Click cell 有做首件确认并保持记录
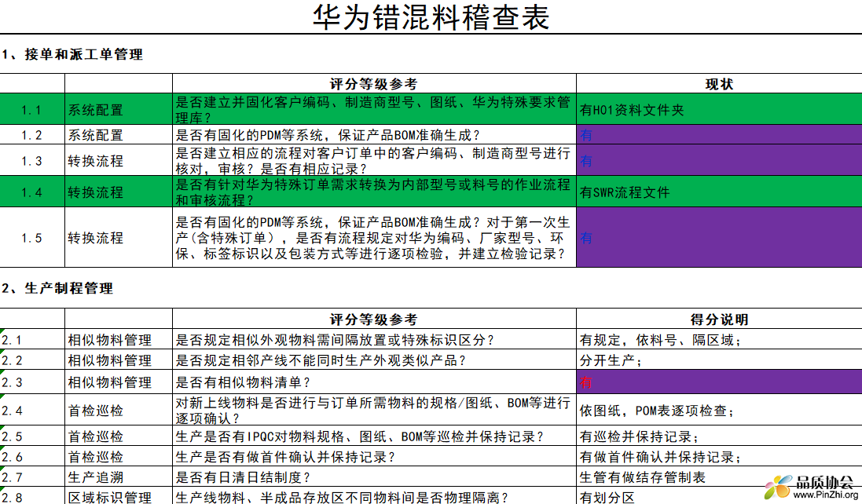 tap(719, 456)
